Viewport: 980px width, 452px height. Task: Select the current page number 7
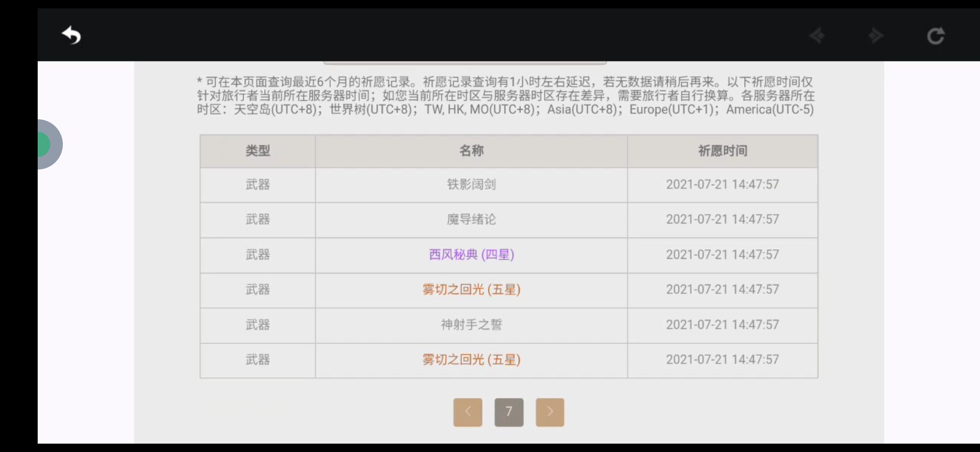pyautogui.click(x=509, y=412)
